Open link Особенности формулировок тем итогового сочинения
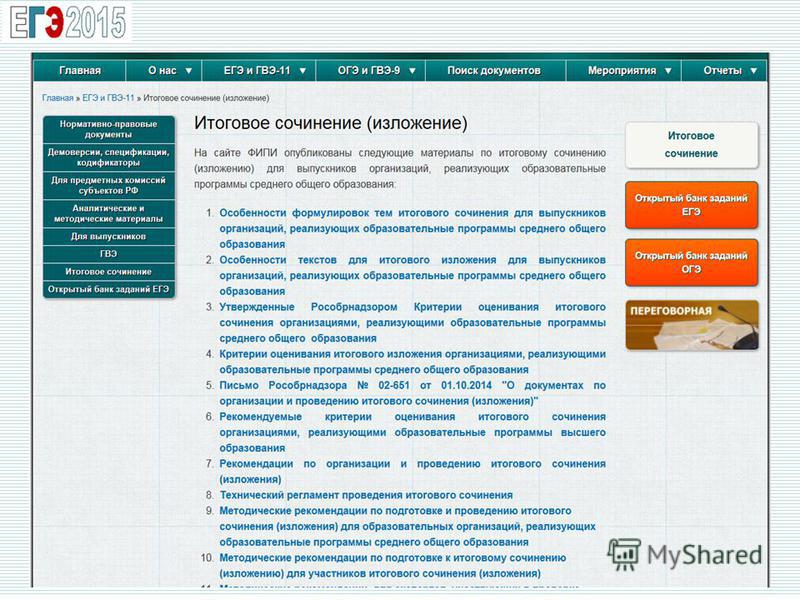This screenshot has width=800, height=600. click(412, 229)
